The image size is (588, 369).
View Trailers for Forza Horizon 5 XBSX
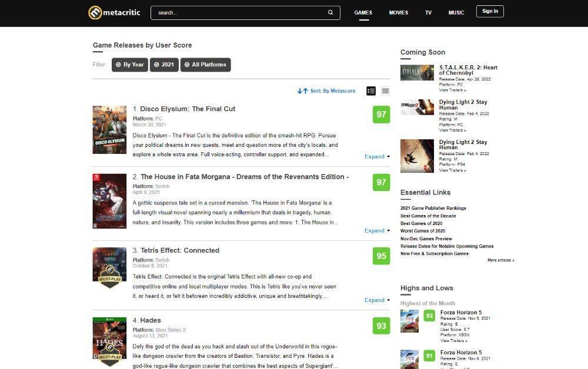point(453,341)
